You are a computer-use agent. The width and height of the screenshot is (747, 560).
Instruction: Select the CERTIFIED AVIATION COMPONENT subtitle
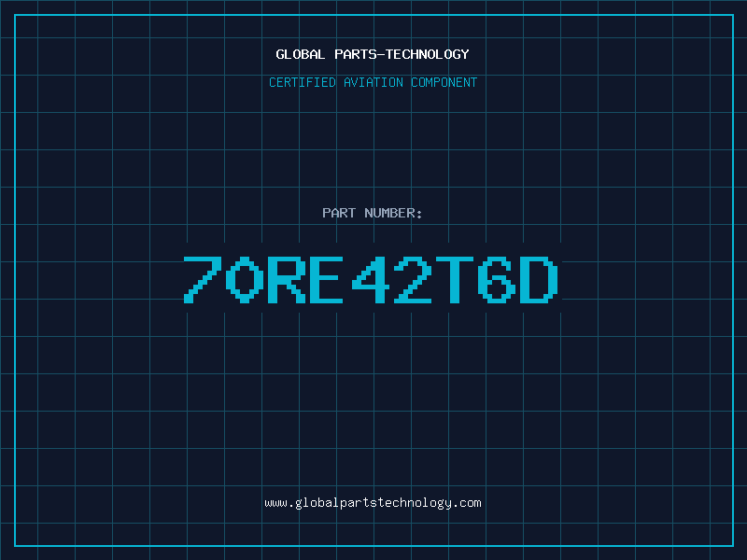[373, 82]
